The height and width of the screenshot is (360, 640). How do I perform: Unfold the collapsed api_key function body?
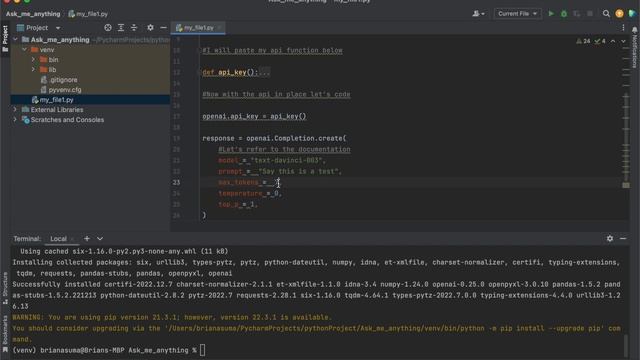click(x=264, y=72)
